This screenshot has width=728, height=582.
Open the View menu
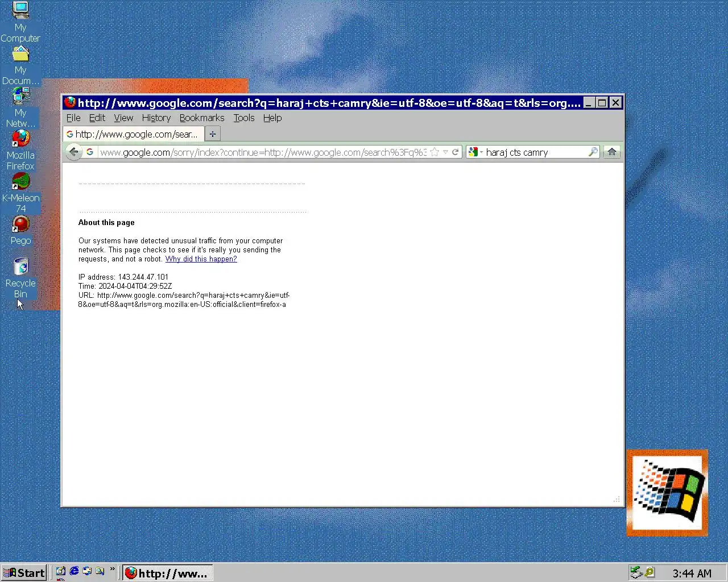click(x=123, y=118)
